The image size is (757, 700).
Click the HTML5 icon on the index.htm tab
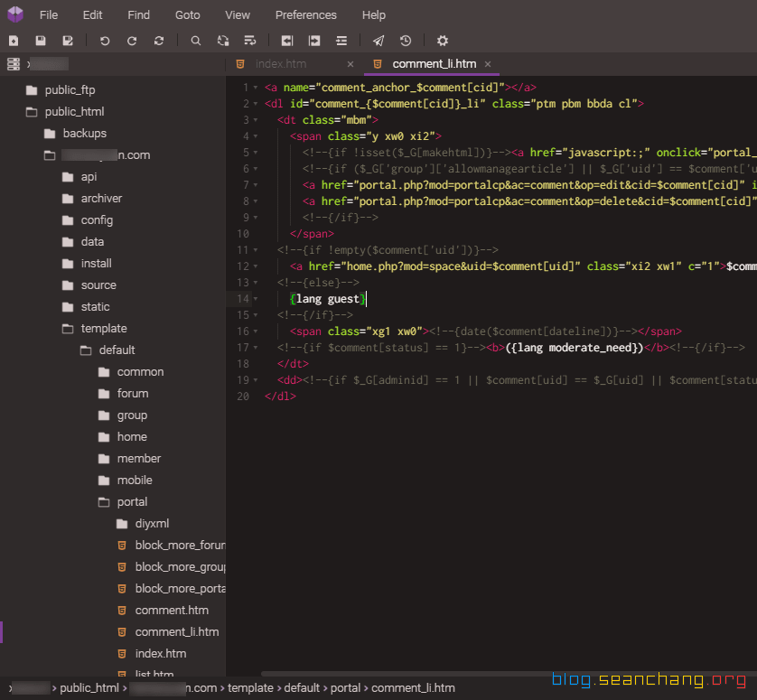[240, 64]
